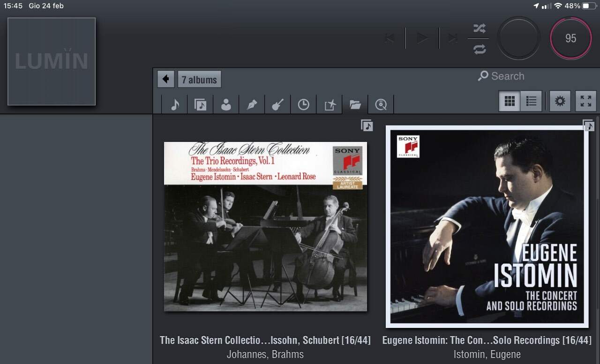The height and width of the screenshot is (364, 600).
Task: Click the 15:45 clock in status bar
Action: 13,6
